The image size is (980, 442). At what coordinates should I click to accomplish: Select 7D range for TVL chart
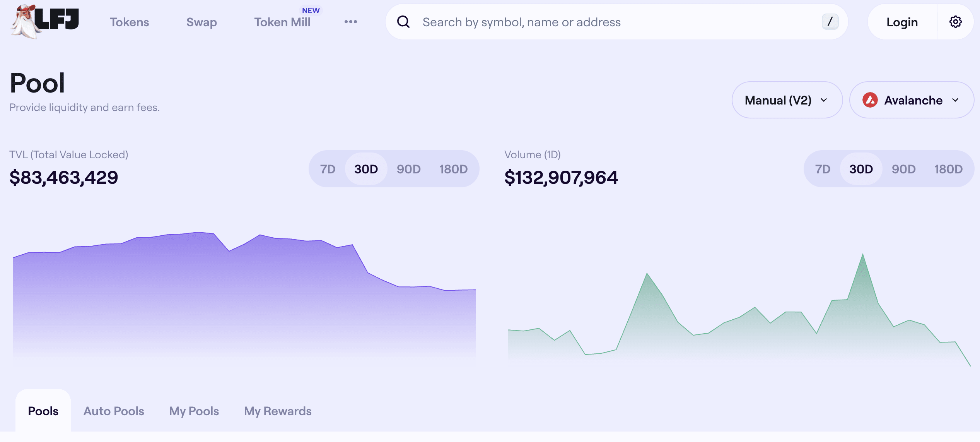(x=328, y=169)
